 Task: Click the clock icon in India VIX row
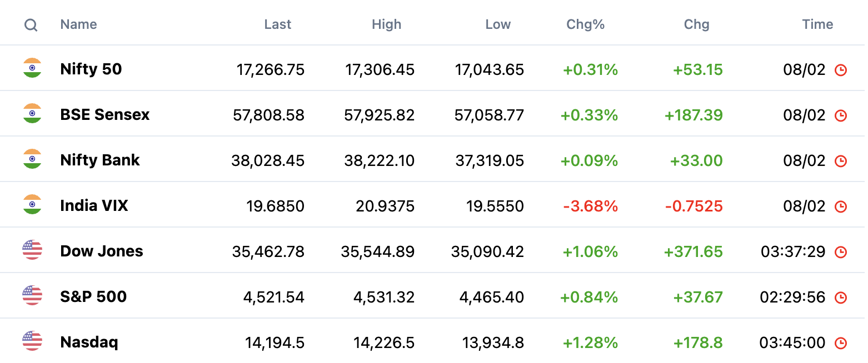coord(841,206)
